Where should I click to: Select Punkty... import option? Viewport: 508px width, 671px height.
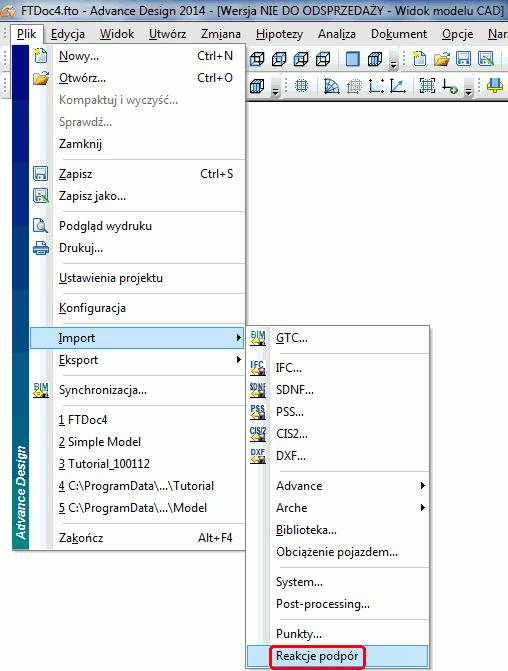[338, 634]
